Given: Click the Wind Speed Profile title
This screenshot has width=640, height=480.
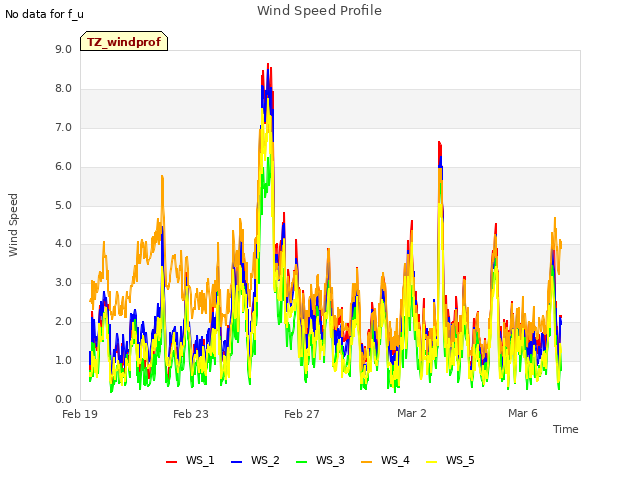Looking at the screenshot, I should [319, 11].
